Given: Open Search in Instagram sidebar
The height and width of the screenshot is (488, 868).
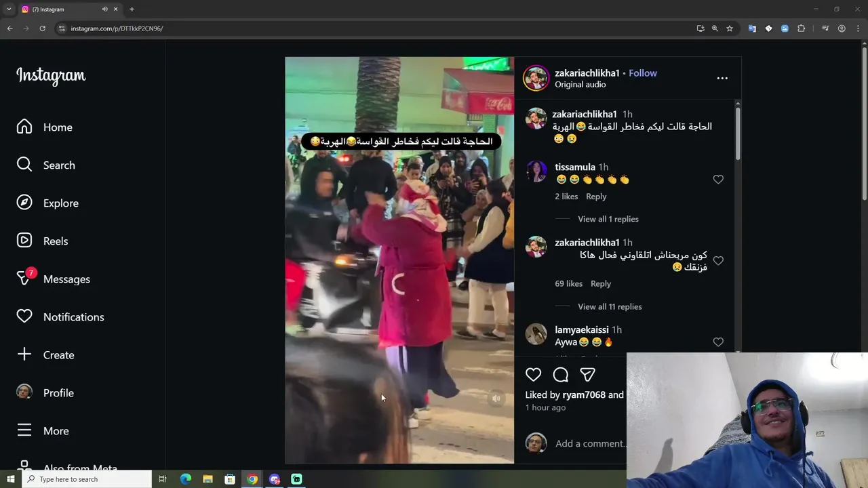Looking at the screenshot, I should 46,165.
